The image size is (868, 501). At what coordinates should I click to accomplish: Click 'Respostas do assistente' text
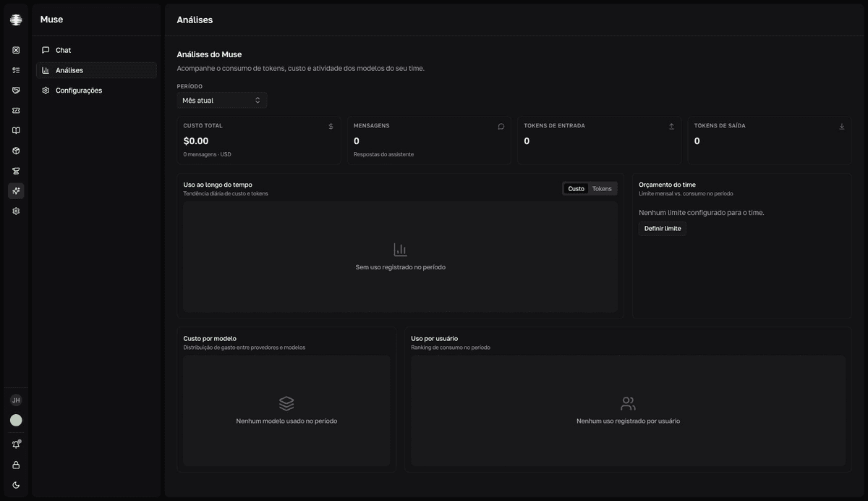point(384,154)
